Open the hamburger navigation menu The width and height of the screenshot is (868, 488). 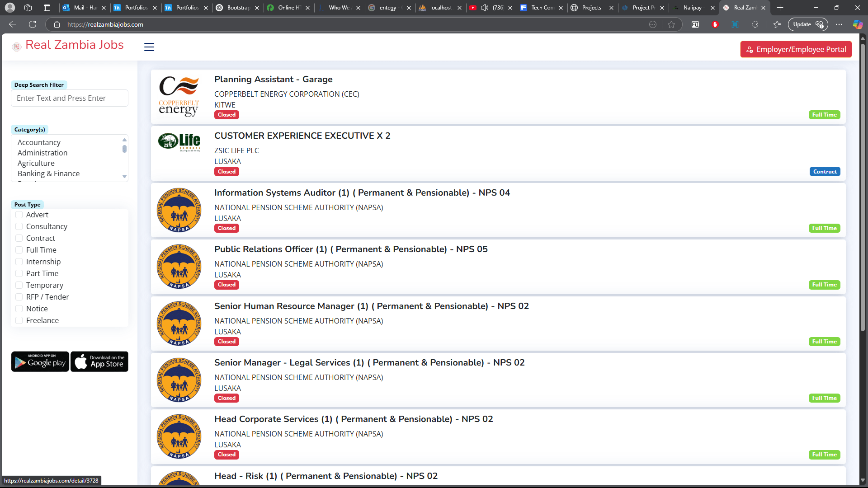[149, 47]
